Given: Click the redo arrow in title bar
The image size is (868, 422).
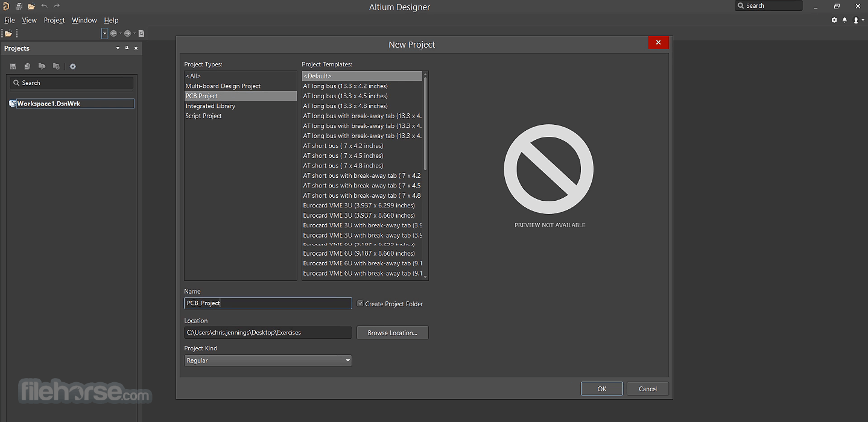Looking at the screenshot, I should click(x=57, y=6).
